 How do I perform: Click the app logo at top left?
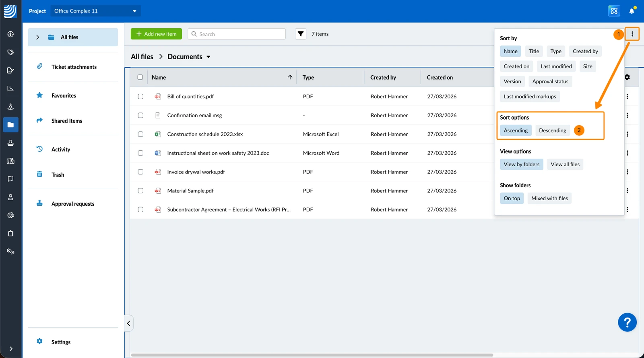click(x=10, y=11)
